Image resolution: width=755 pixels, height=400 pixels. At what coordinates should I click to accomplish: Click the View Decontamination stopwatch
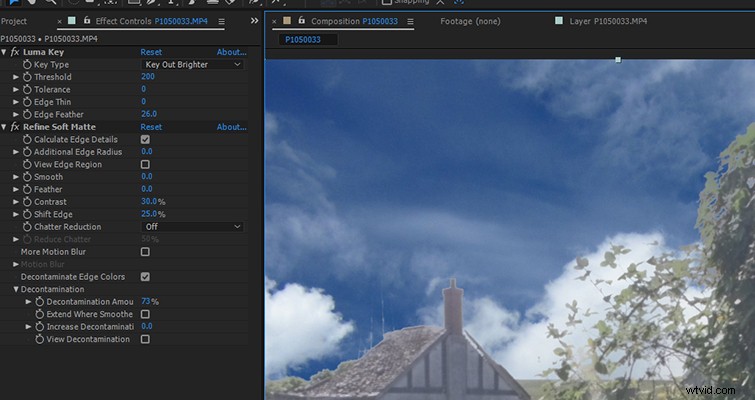pos(39,339)
